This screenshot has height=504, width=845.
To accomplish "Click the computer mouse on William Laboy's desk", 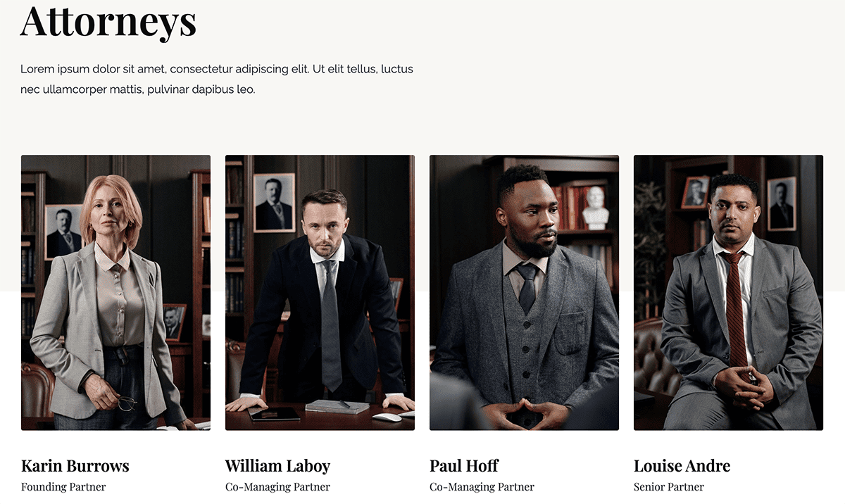I will (386, 417).
